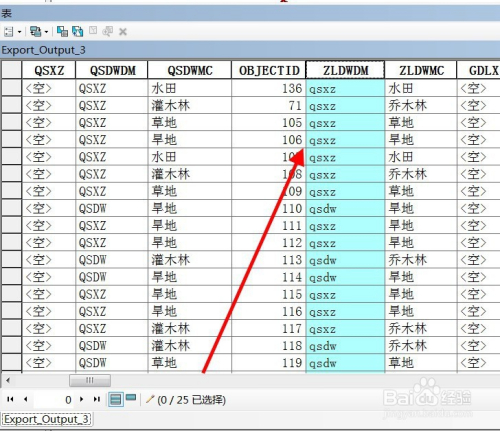
Task: Click GDLX cell '<空>' in row 115
Action: pos(479,294)
